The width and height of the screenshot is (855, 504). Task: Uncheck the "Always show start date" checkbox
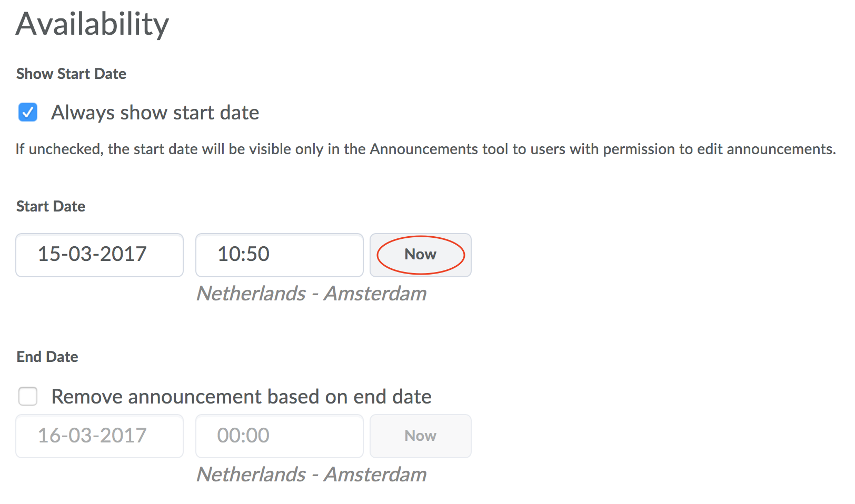pyautogui.click(x=28, y=112)
